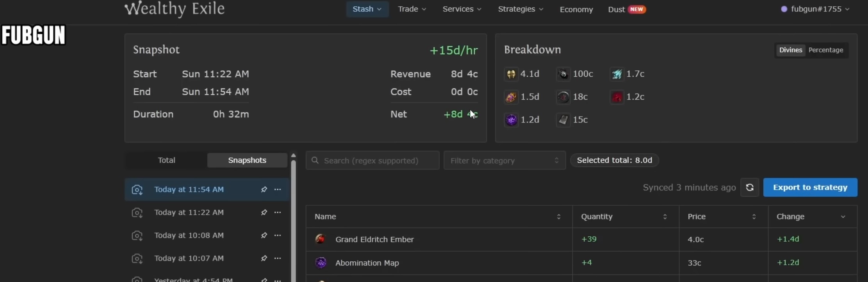Expand the Strategies menu

click(520, 9)
